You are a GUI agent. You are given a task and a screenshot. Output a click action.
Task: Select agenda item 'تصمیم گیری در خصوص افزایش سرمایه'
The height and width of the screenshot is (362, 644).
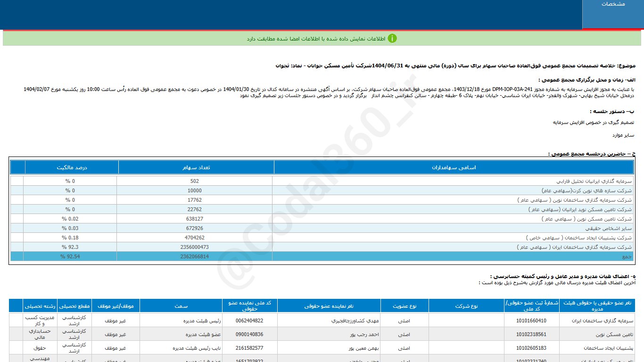(x=594, y=122)
